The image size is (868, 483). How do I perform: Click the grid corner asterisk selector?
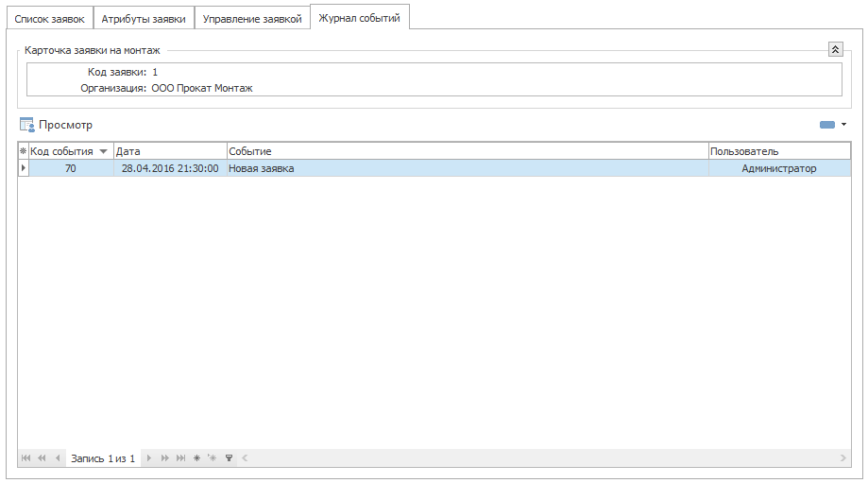coord(24,151)
